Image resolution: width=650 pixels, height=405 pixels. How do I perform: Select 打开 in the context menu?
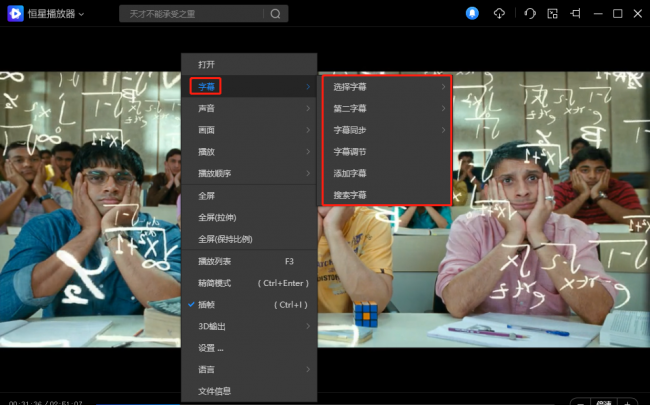click(249, 65)
